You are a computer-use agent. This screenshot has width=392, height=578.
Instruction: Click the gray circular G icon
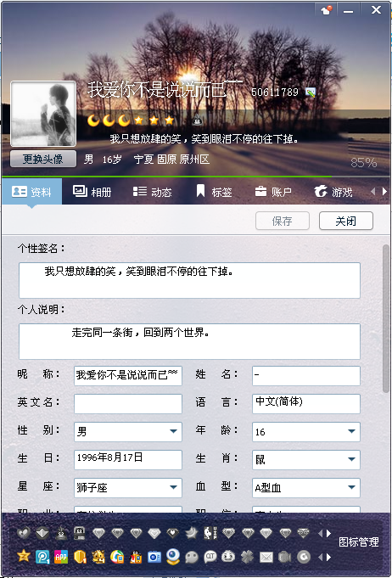click(304, 557)
